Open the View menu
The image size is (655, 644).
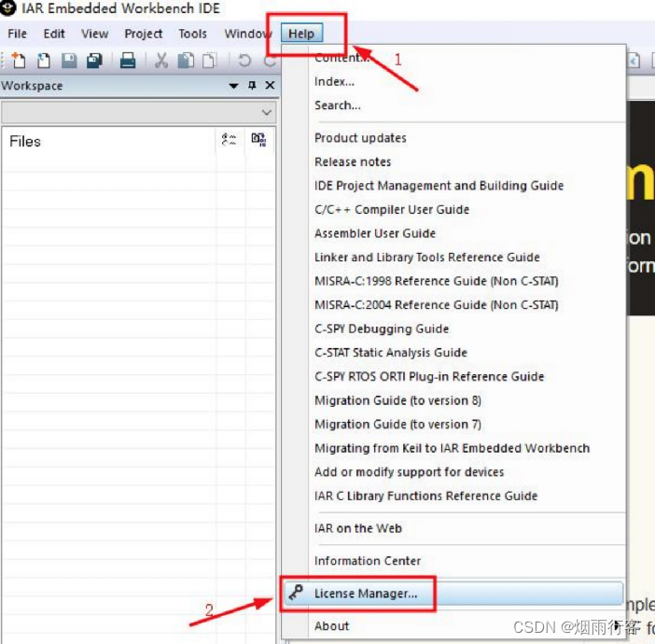[95, 34]
